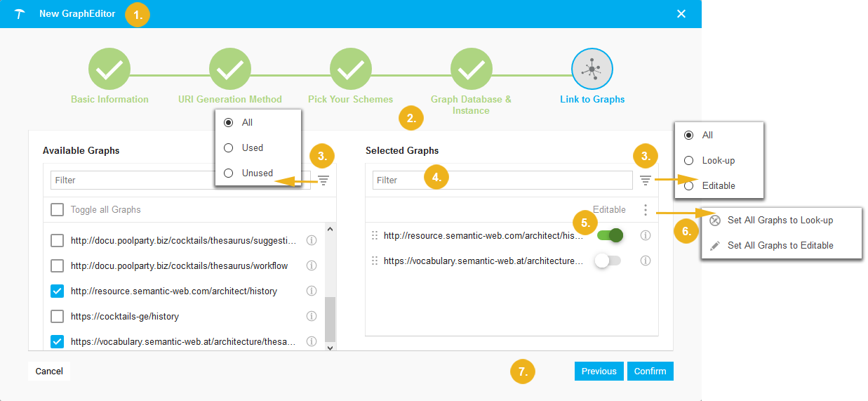Image resolution: width=868 pixels, height=401 pixels.
Task: Uncheck the resource architect/history available graph
Action: tap(58, 291)
